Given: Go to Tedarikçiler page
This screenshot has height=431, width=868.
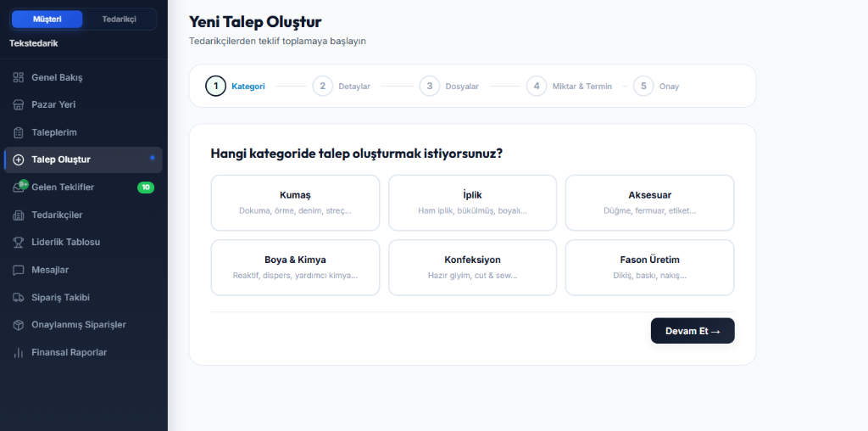Looking at the screenshot, I should 83,215.
